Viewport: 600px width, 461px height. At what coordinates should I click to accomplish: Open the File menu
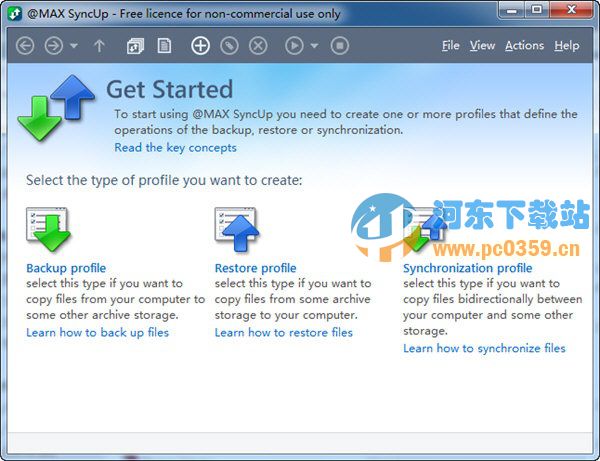click(450, 46)
